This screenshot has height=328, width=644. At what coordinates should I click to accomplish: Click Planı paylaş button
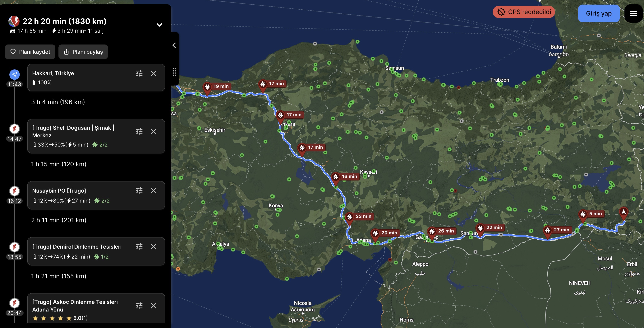tap(83, 52)
